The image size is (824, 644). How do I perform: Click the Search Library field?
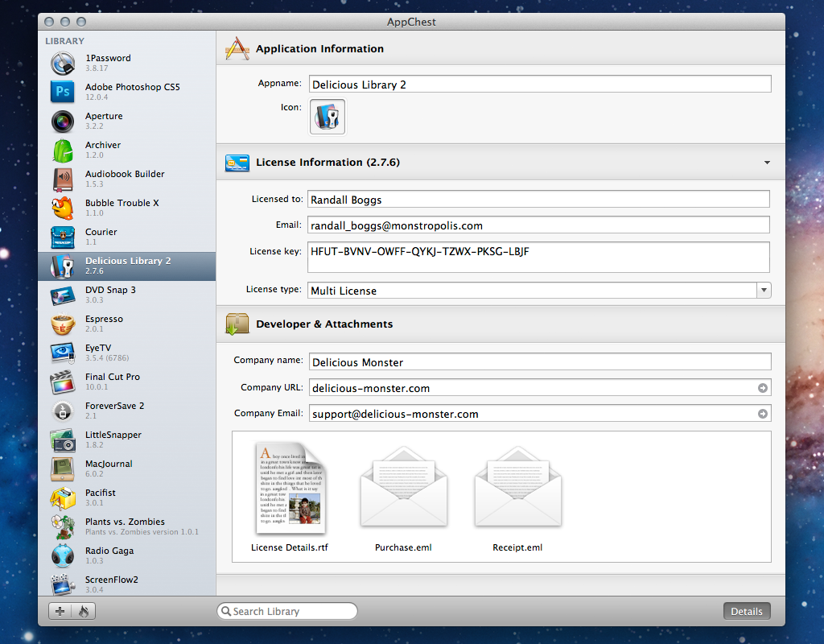(x=287, y=611)
